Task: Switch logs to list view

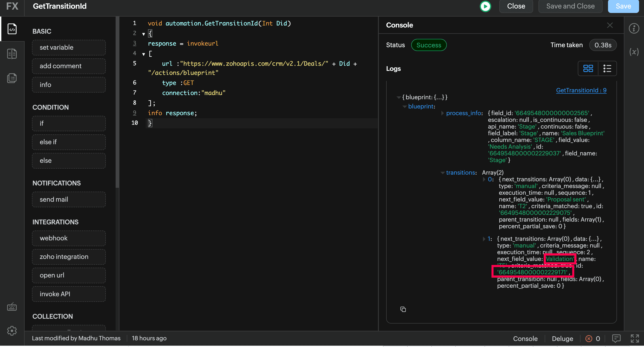Action: 607,68
